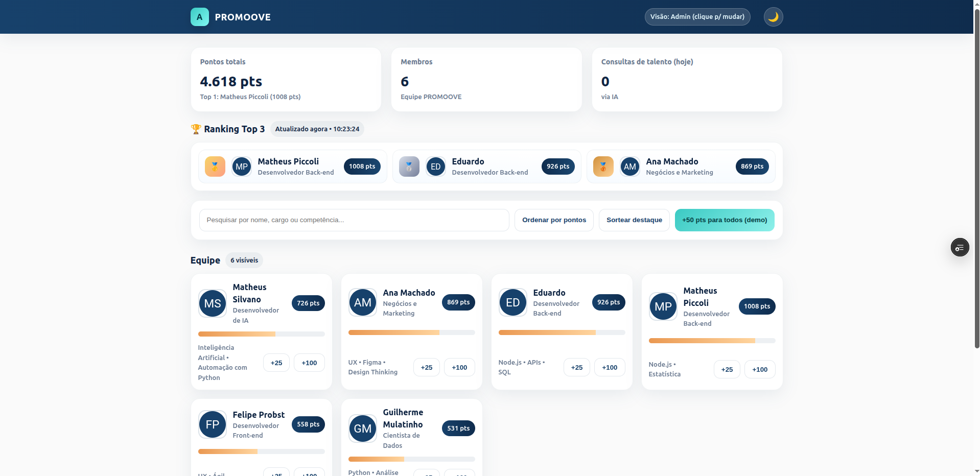Click the gold medal icon for Matheus Piccoli
Screen dimensions: 980x476
pyautogui.click(x=215, y=166)
